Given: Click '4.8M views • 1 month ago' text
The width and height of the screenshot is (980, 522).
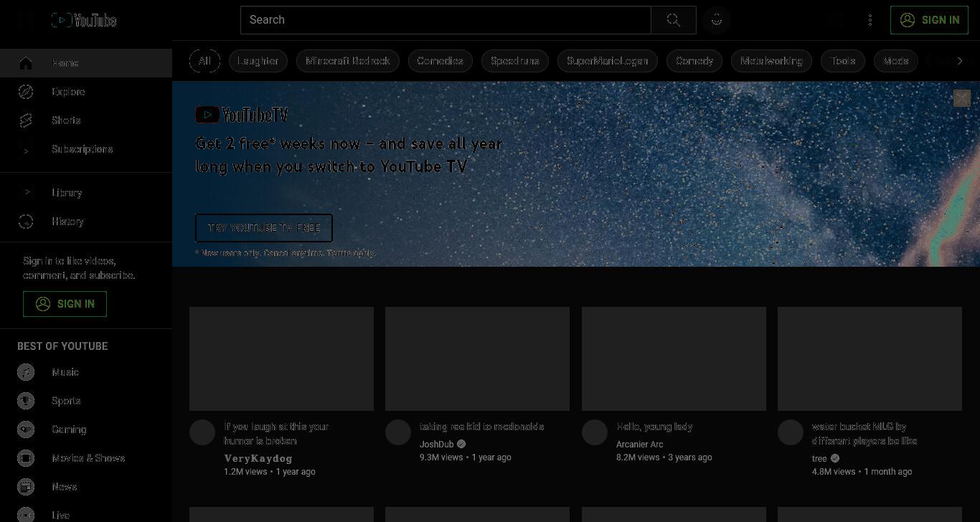Looking at the screenshot, I should click(x=862, y=472).
